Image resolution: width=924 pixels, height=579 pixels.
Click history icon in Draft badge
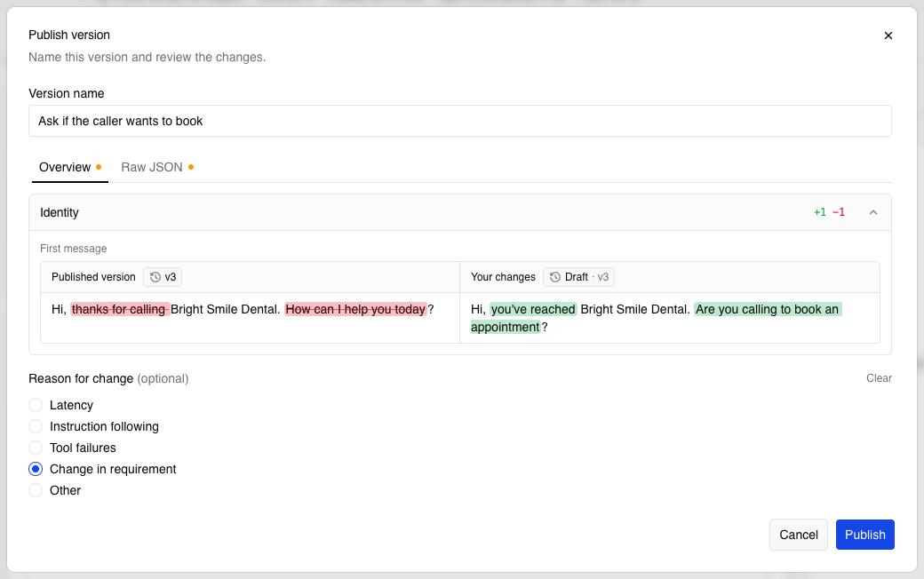coord(555,277)
